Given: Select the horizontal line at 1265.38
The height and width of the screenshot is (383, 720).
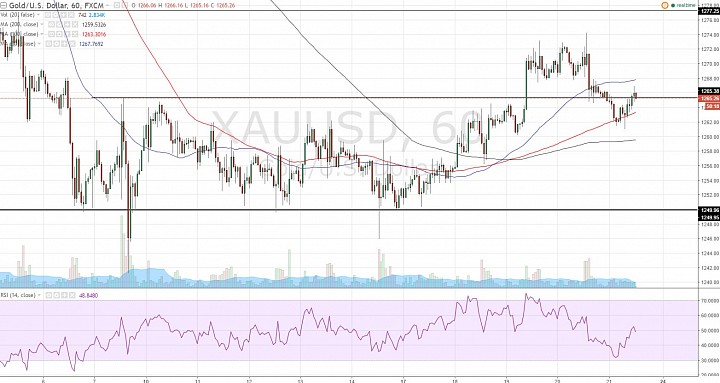Looking at the screenshot, I should 395,97.
